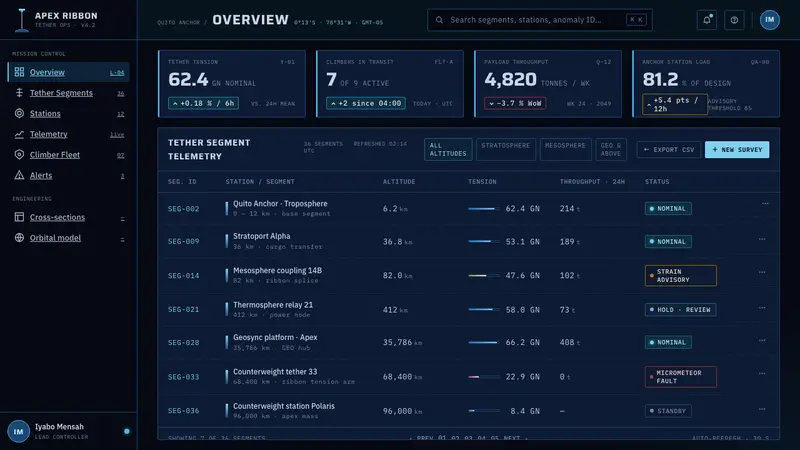
Task: Select the Climber Fleet sidebar icon
Action: click(19, 155)
